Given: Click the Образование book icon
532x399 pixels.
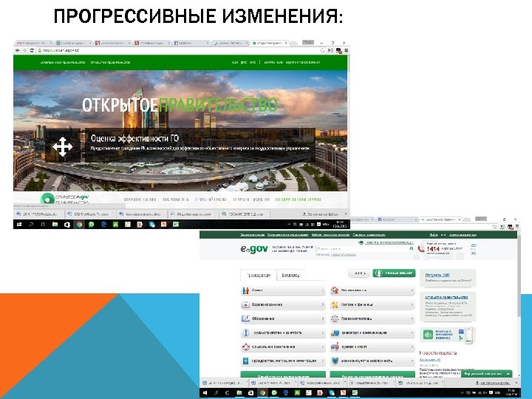Looking at the screenshot, I should click(x=245, y=318).
